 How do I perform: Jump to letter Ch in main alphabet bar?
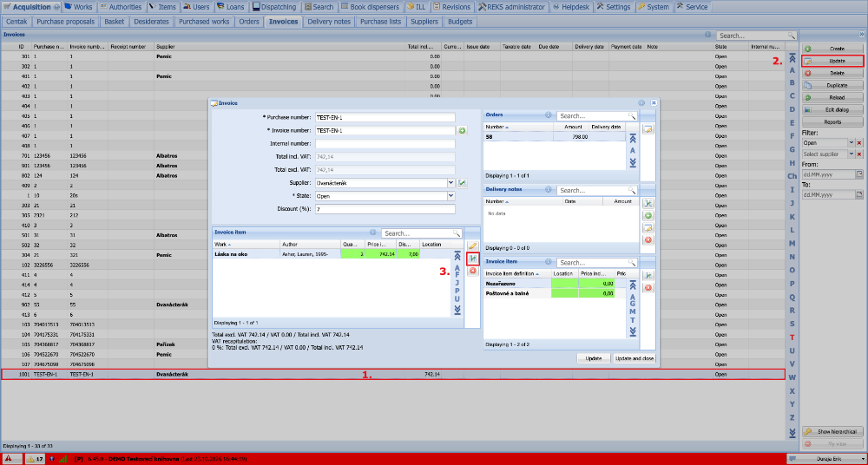(792, 176)
